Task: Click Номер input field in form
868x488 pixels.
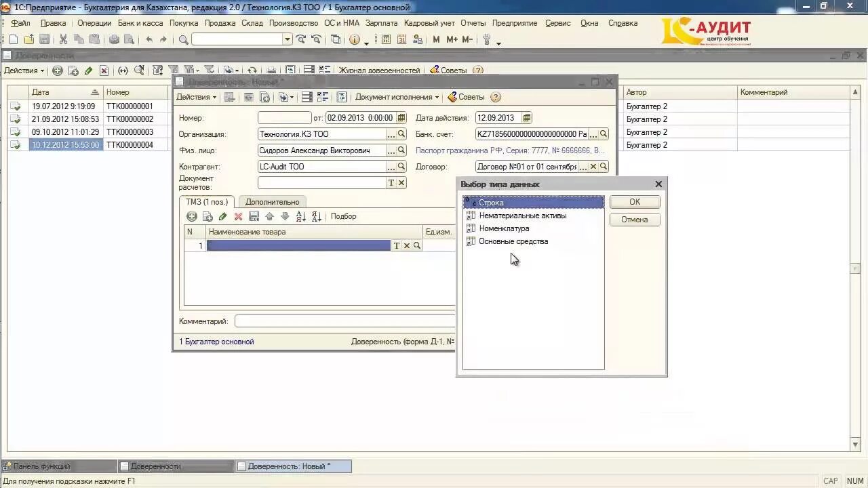Action: click(x=285, y=118)
